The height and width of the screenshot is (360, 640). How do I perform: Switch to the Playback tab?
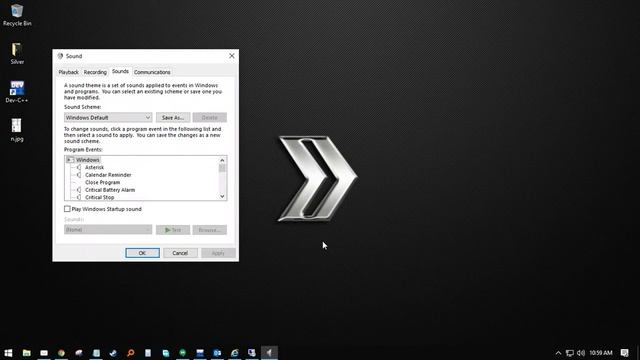(x=68, y=72)
